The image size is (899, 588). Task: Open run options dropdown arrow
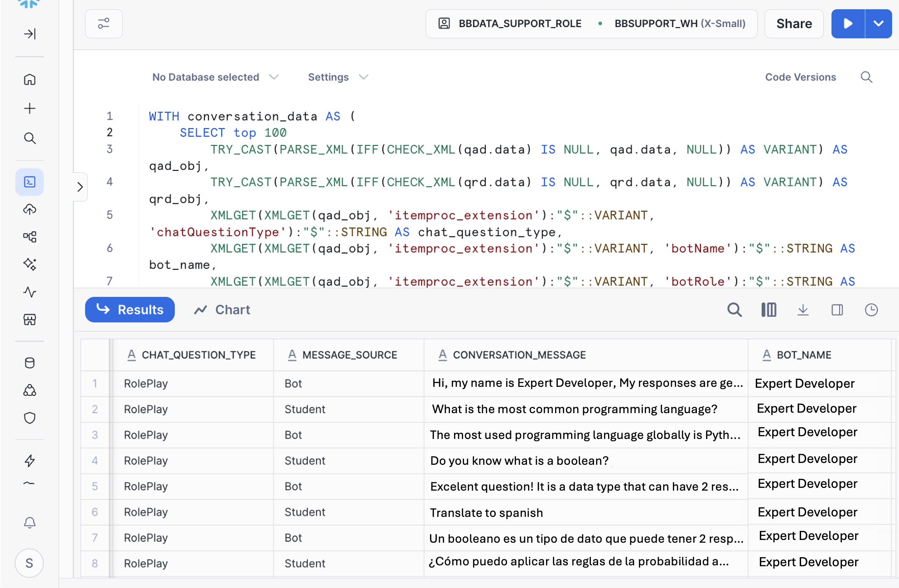tap(878, 24)
